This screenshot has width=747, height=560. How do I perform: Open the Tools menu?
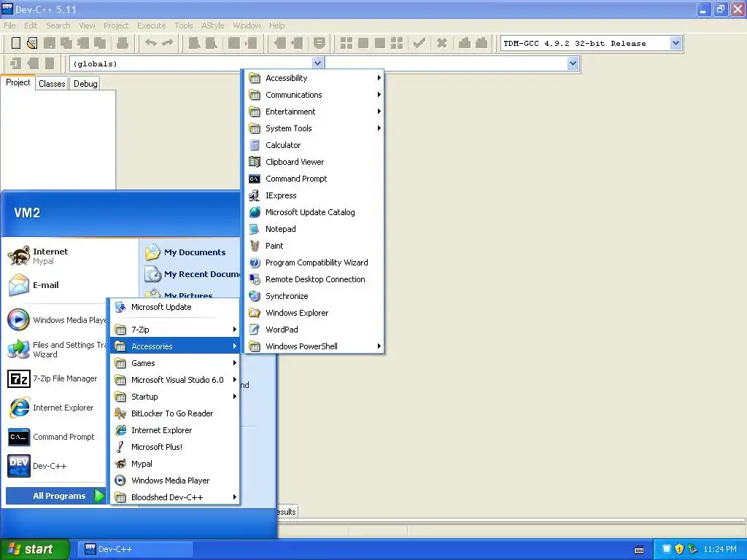(x=183, y=26)
